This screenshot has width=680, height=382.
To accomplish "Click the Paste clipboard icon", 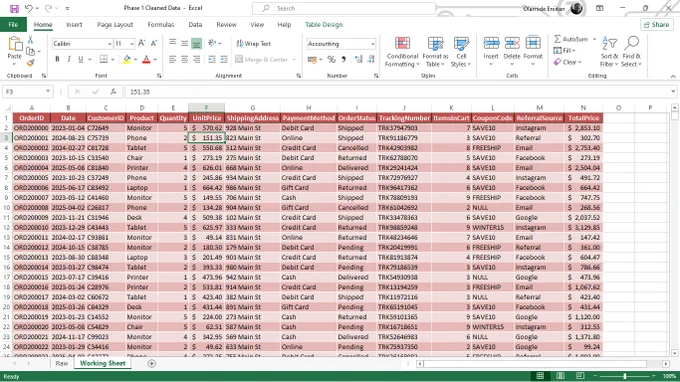I will 15,44.
